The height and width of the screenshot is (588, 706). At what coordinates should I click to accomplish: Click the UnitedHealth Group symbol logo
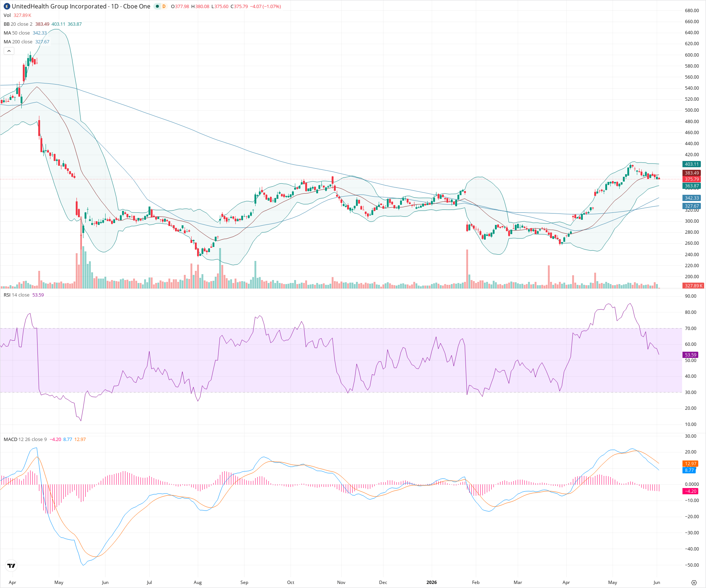pyautogui.click(x=7, y=6)
